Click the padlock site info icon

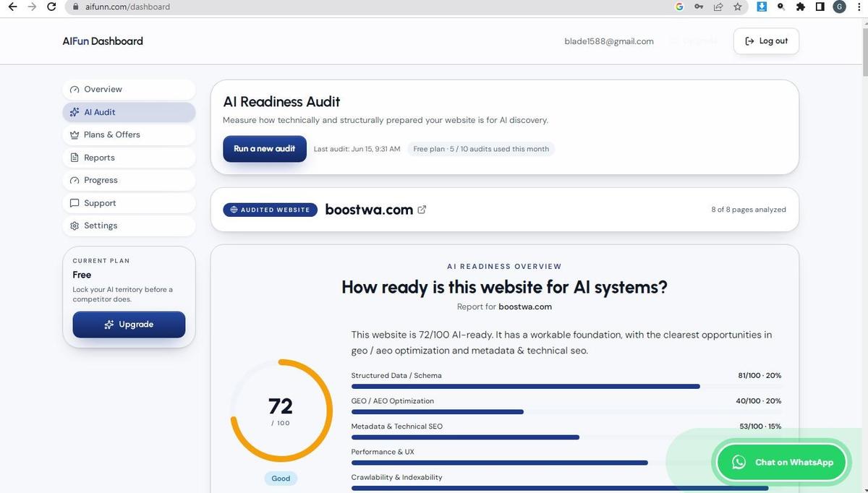point(75,7)
